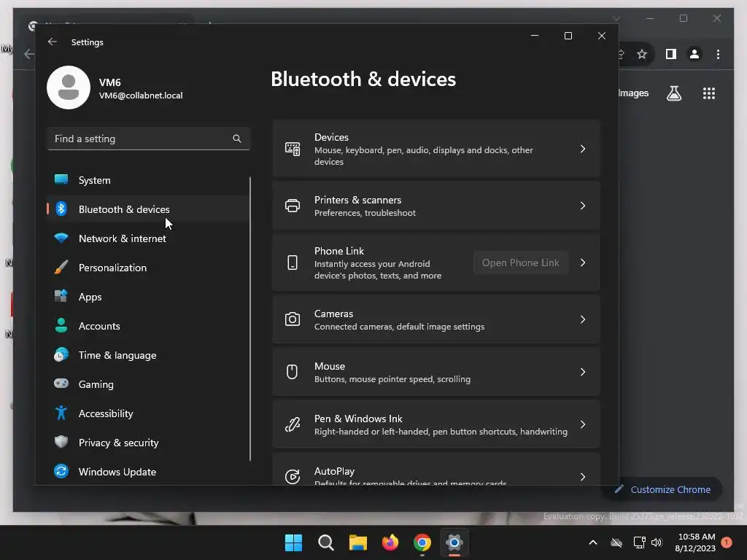Viewport: 747px width, 560px height.
Task: Open System in the sidebar
Action: [148, 180]
